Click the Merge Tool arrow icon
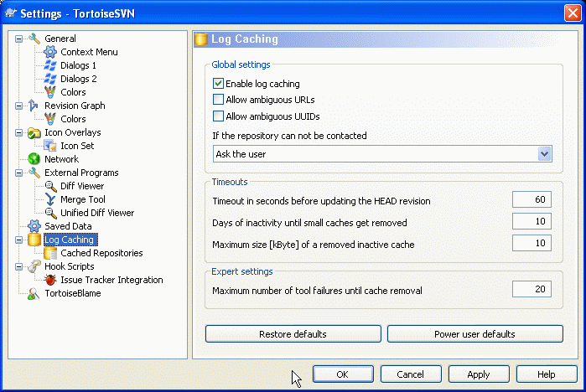Image resolution: width=586 pixels, height=392 pixels. click(50, 199)
